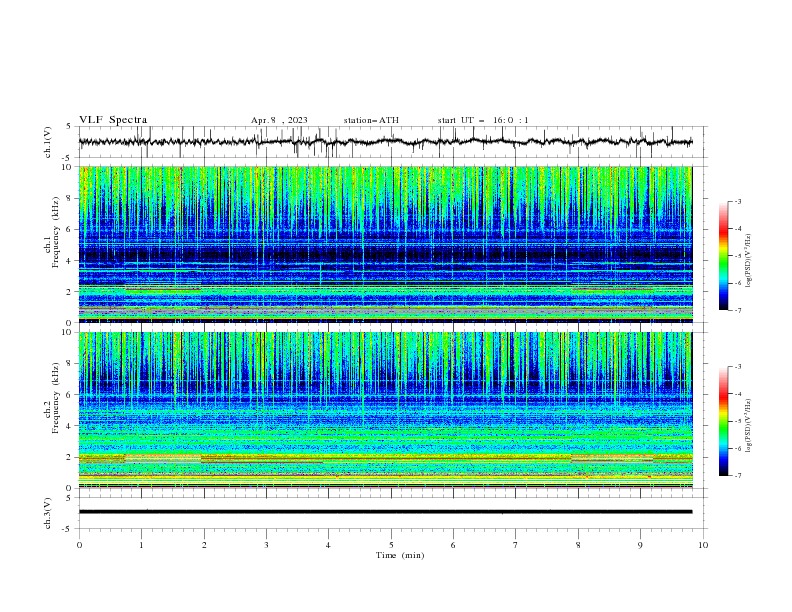Click the "-3" label on ch.1 colorbar
The image size is (792, 612).
(x=738, y=201)
